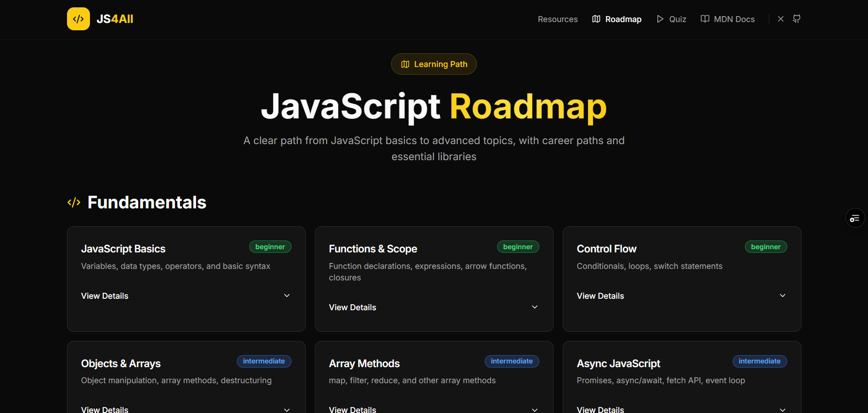Click the beginner badge on Control Flow
Screen dimensions: 868x413
(x=766, y=247)
